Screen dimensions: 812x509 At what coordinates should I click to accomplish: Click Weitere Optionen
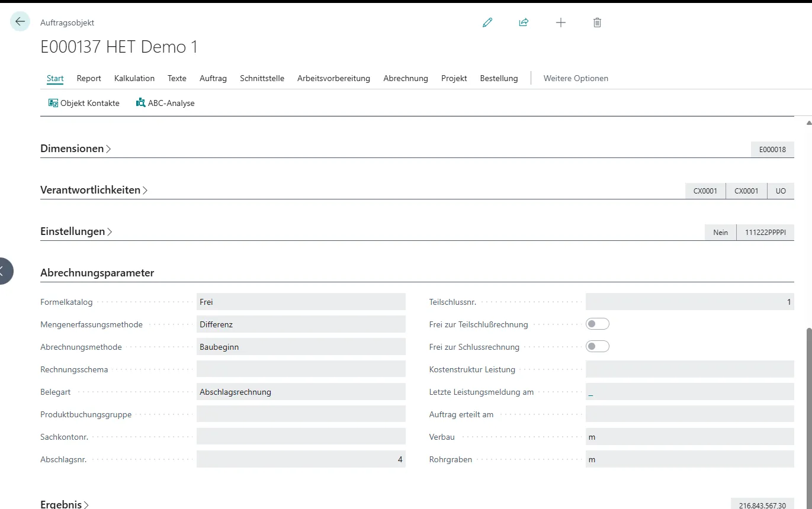pyautogui.click(x=575, y=78)
